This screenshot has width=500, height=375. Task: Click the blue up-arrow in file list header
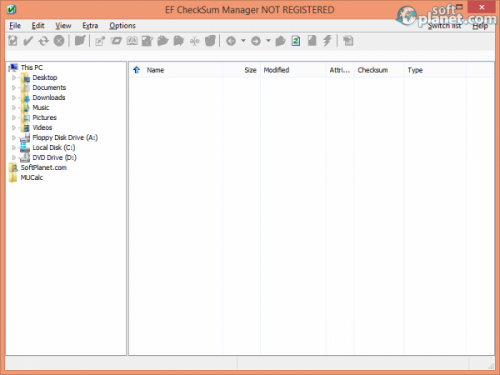point(136,70)
